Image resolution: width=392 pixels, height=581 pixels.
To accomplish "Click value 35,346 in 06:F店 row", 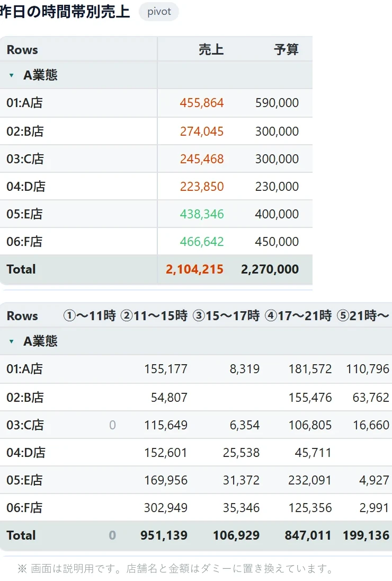I will pyautogui.click(x=242, y=508).
